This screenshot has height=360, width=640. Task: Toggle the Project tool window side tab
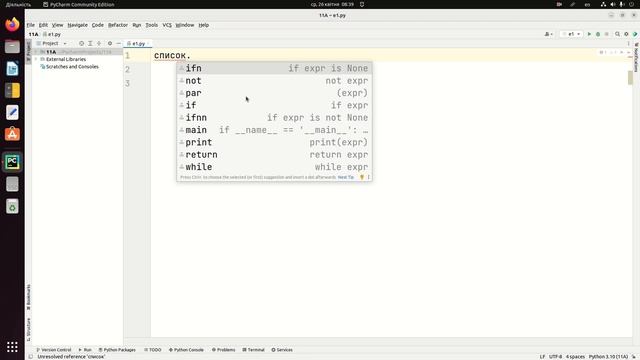(28, 51)
